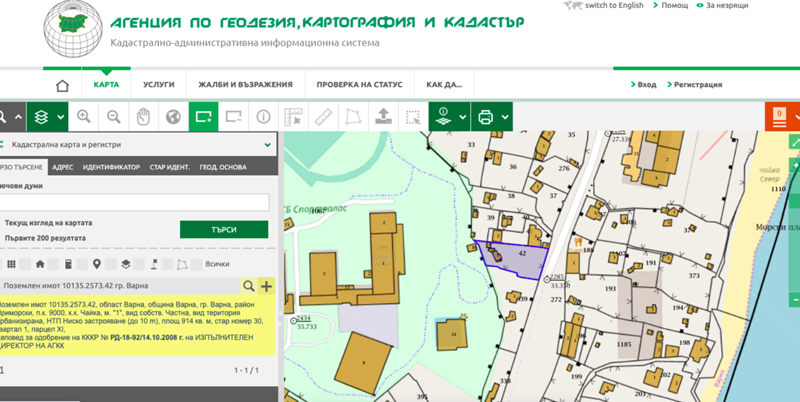Click the globe full extent icon

(172, 117)
